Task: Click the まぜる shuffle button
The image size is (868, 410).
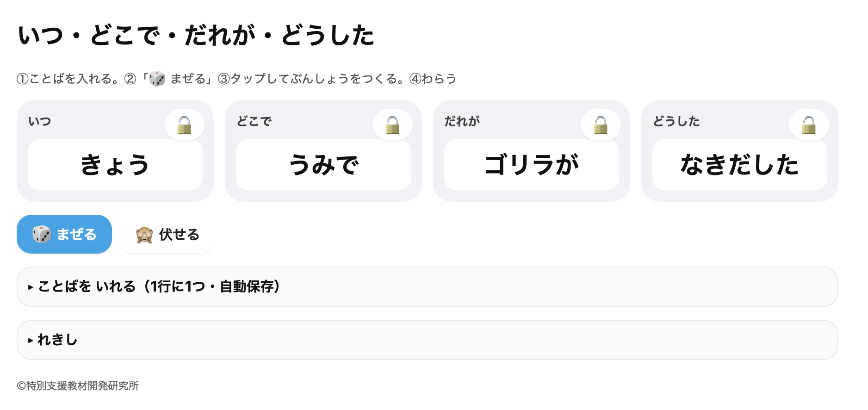Action: coord(64,234)
